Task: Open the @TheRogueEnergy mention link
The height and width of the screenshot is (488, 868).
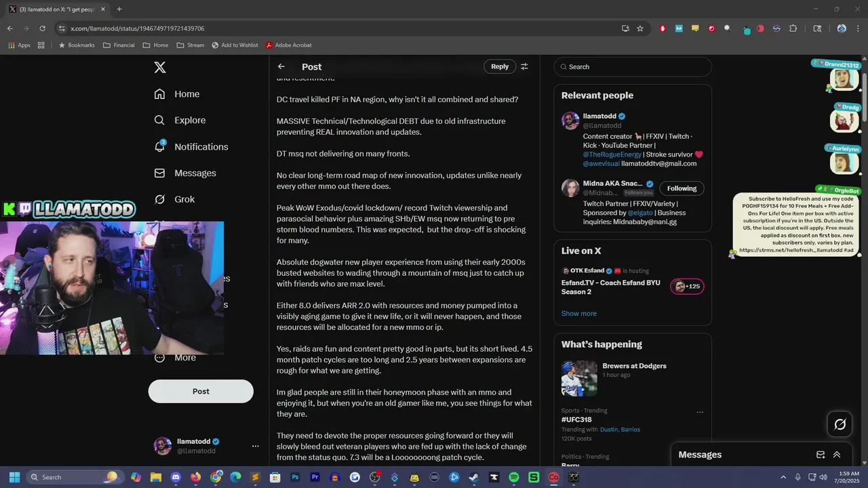Action: pyautogui.click(x=614, y=154)
